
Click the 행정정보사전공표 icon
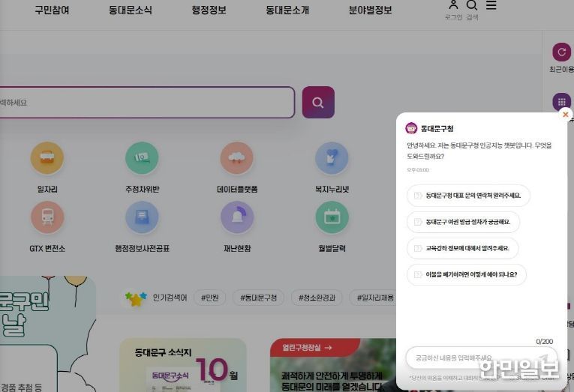pos(142,217)
